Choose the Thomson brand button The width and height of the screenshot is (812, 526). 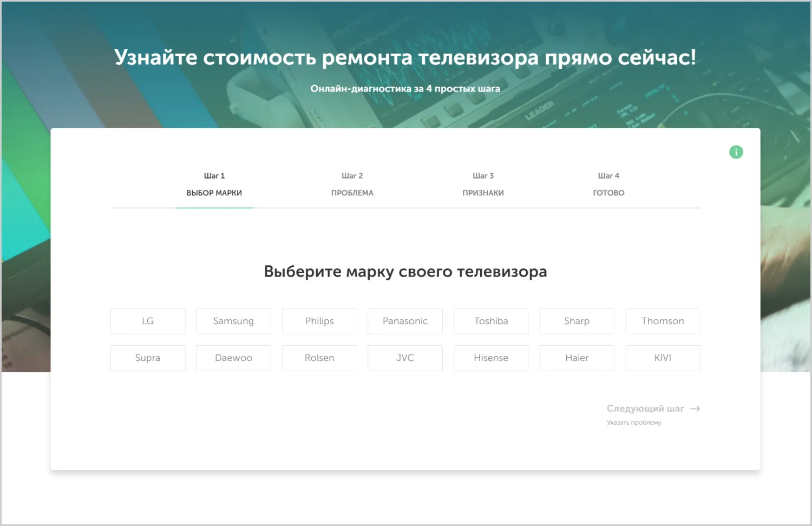click(x=663, y=321)
